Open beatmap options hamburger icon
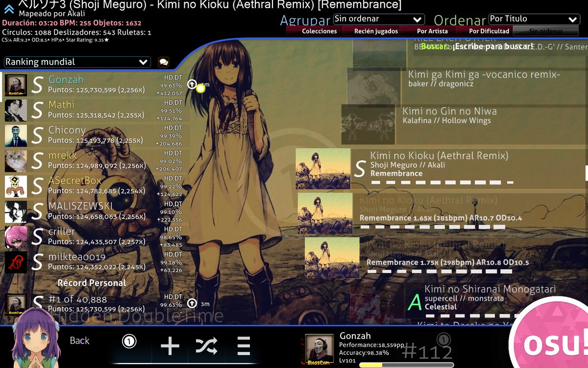The image size is (588, 368). pos(244,346)
